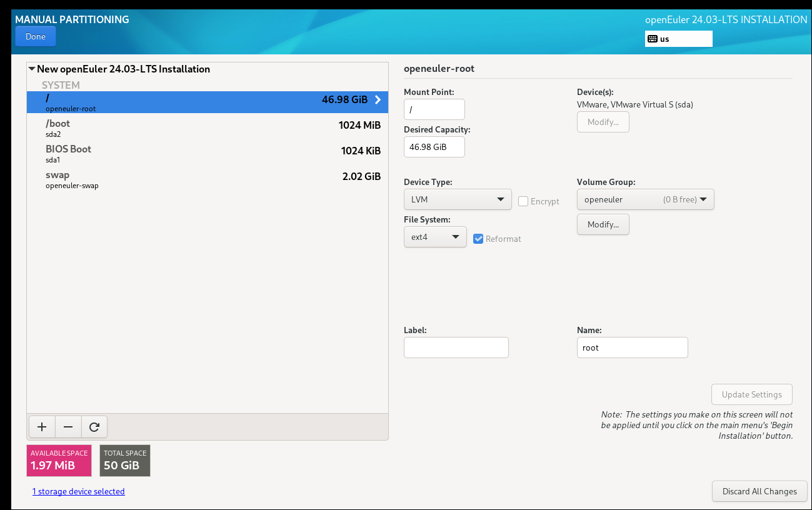Click the Done button

(36, 36)
